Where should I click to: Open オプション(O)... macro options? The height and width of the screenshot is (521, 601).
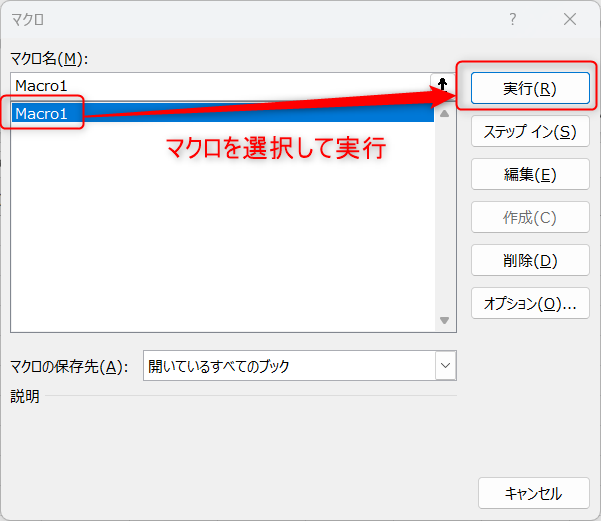click(530, 303)
